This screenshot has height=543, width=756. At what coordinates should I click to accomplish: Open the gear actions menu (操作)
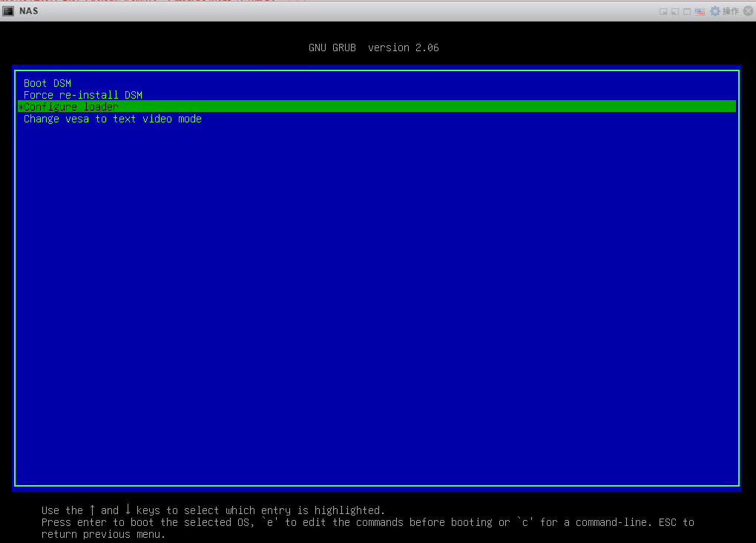[725, 11]
